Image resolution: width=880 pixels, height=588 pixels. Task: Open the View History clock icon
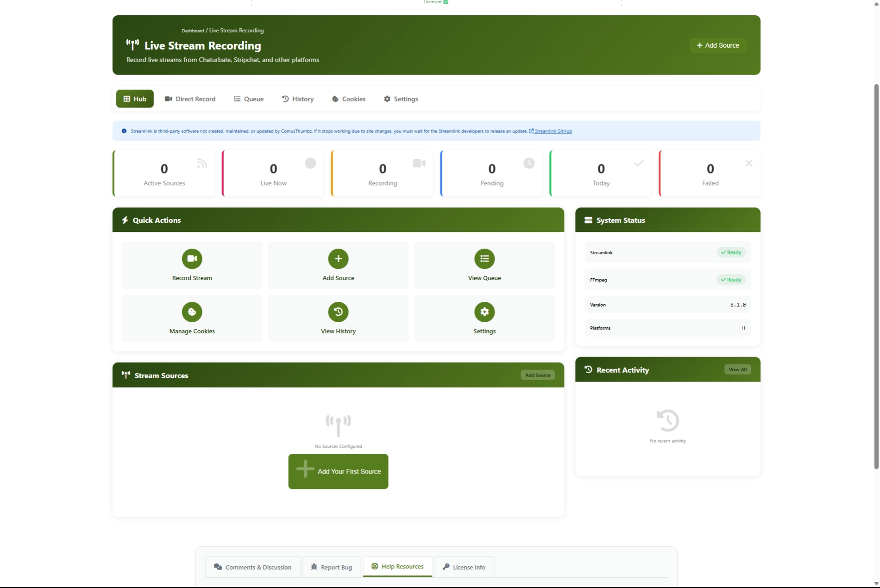click(338, 312)
